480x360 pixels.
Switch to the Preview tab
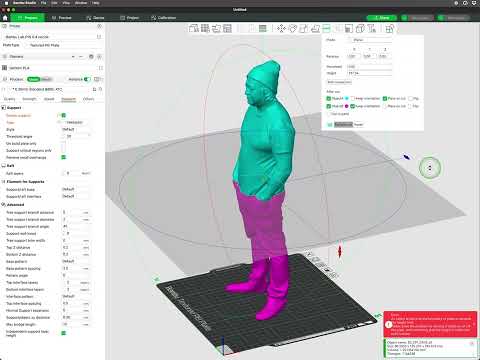62,18
